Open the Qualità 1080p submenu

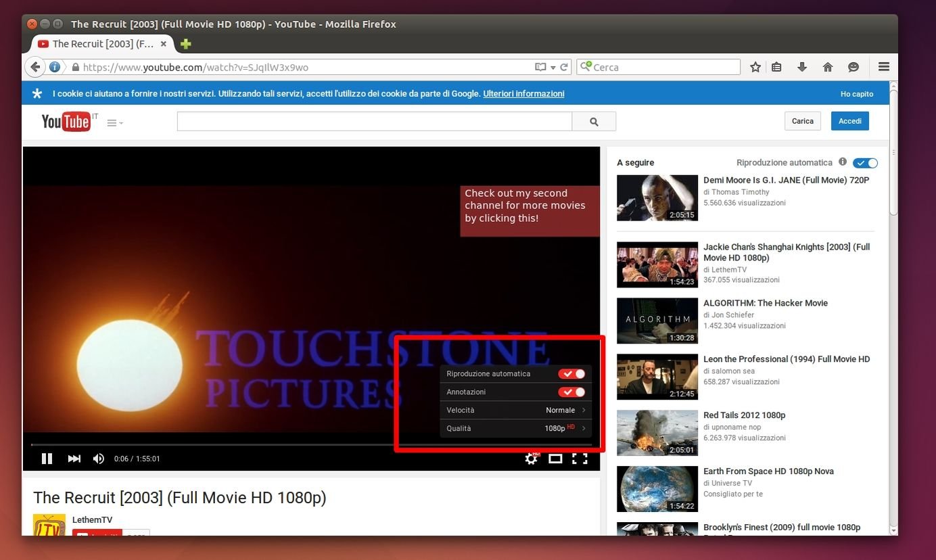point(515,429)
